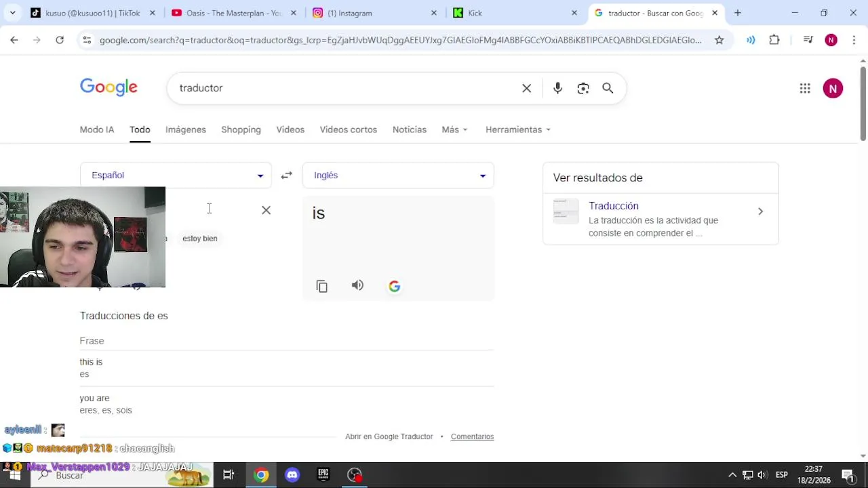The image size is (868, 488).
Task: Open Epic Games Launcher in taskbar
Action: (323, 475)
